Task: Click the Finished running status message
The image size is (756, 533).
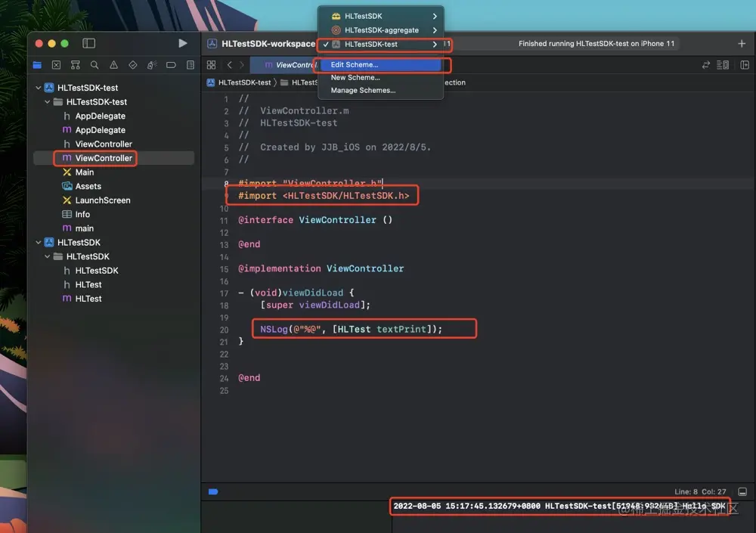Action: click(596, 43)
